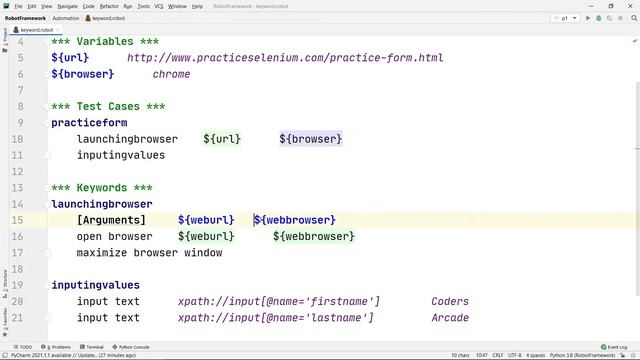The height and width of the screenshot is (360, 640).
Task: Click the PyCharm application logo
Action: (x=6, y=6)
